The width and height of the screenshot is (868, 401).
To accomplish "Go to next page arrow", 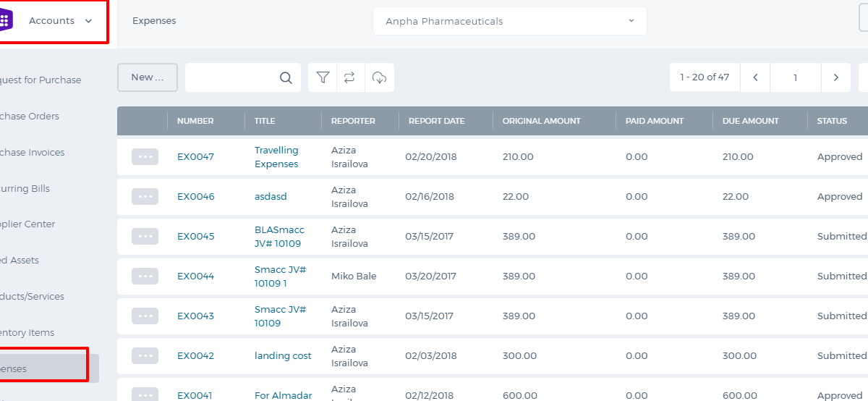I will tap(836, 77).
